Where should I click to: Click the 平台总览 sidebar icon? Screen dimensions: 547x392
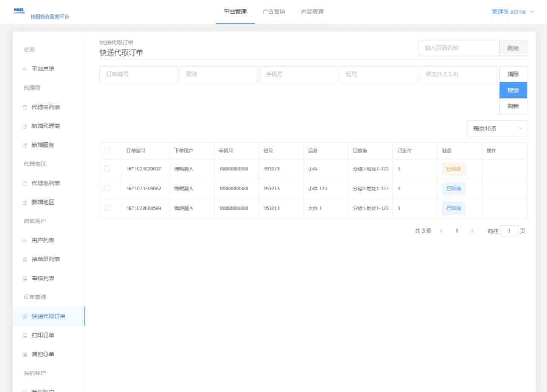point(25,69)
